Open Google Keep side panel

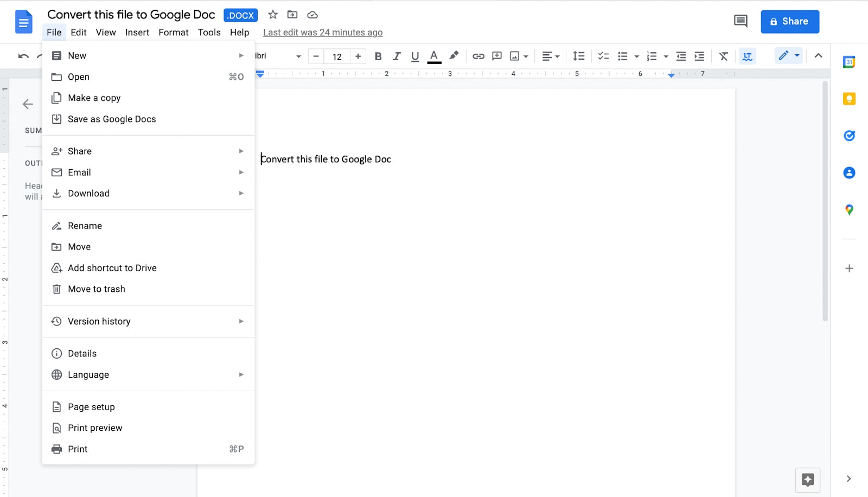pyautogui.click(x=849, y=99)
